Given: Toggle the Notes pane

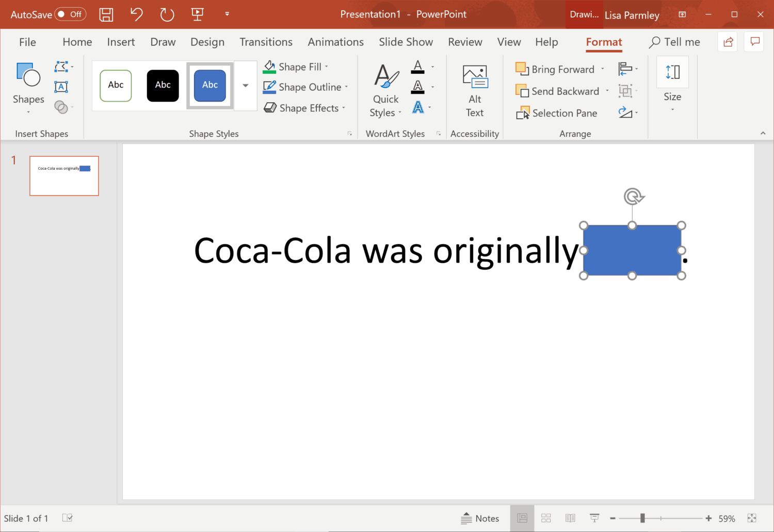Looking at the screenshot, I should (x=480, y=518).
